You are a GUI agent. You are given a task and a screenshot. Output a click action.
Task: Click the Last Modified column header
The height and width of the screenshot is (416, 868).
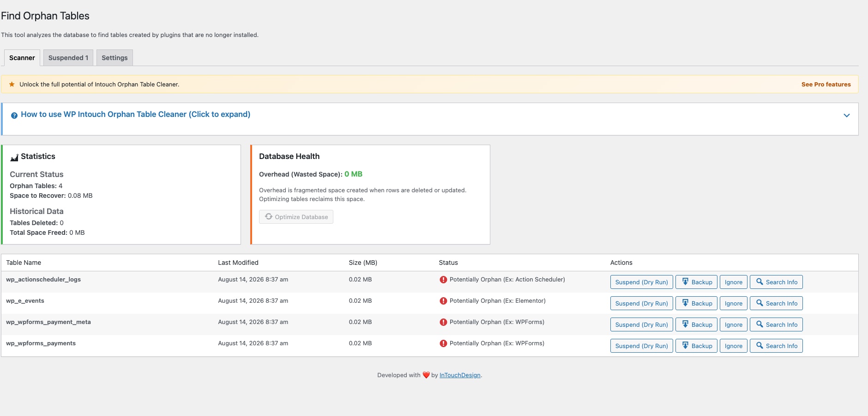click(x=238, y=263)
